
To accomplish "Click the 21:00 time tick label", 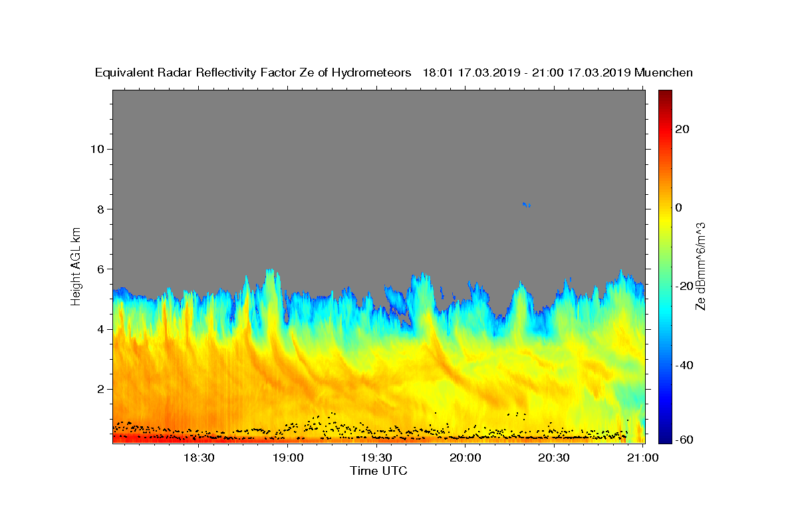I will tap(643, 458).
